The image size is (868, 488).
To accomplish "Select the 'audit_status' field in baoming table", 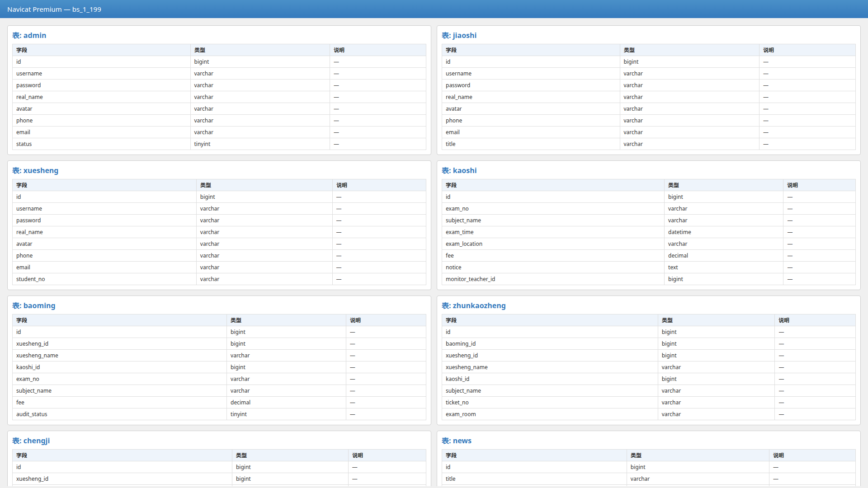I will (x=32, y=414).
